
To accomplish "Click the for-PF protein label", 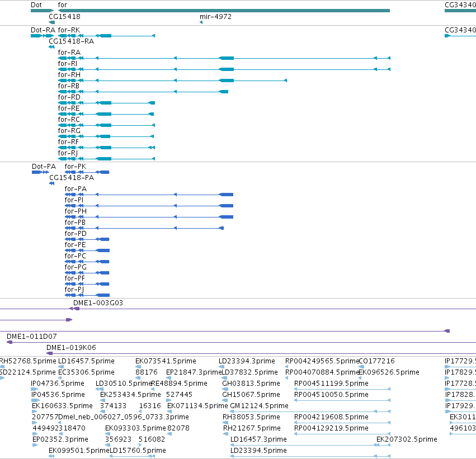I will [74, 279].
